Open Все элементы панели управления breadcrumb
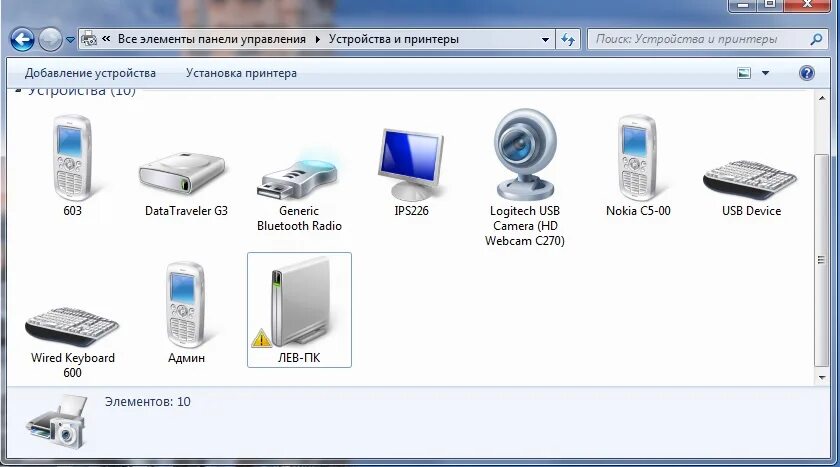Screen dimensions: 840x467 tap(212, 39)
